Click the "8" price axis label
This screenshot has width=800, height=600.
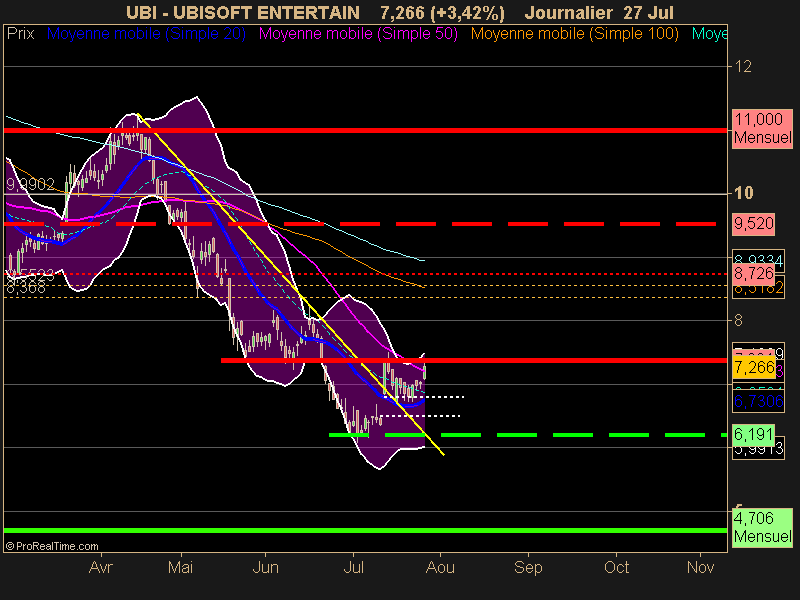738,320
